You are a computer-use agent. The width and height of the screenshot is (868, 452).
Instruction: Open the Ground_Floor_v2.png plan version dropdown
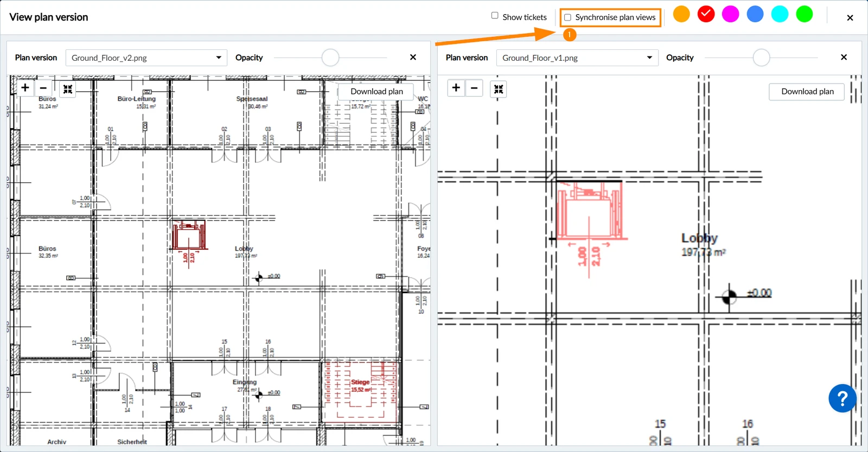click(x=146, y=58)
